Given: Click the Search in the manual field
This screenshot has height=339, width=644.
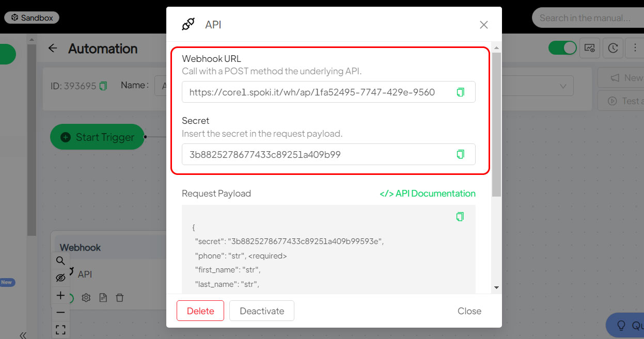Looking at the screenshot, I should click(x=588, y=18).
